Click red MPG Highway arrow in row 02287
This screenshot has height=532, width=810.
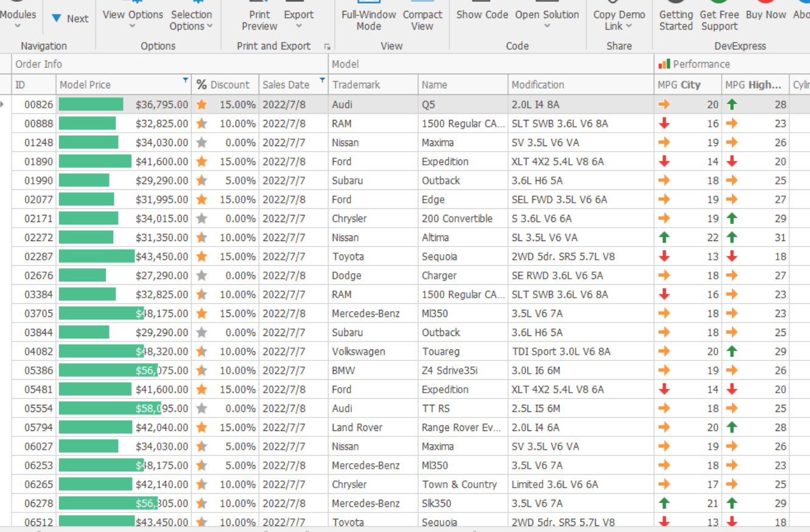click(731, 256)
